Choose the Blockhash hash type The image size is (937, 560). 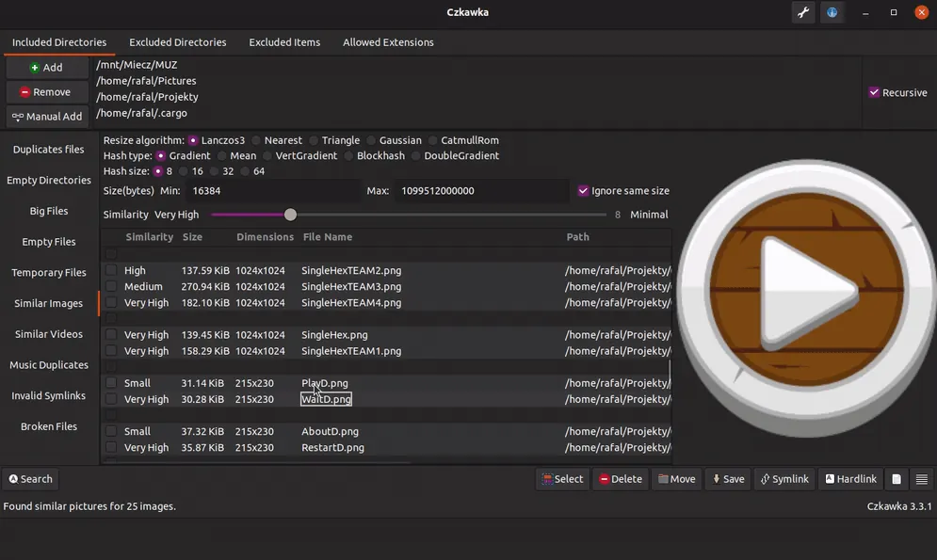(349, 156)
